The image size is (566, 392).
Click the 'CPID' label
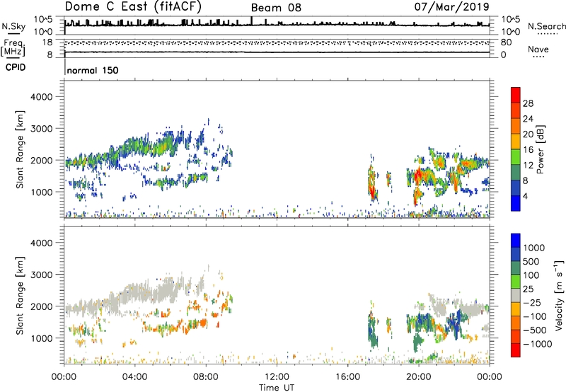16,67
